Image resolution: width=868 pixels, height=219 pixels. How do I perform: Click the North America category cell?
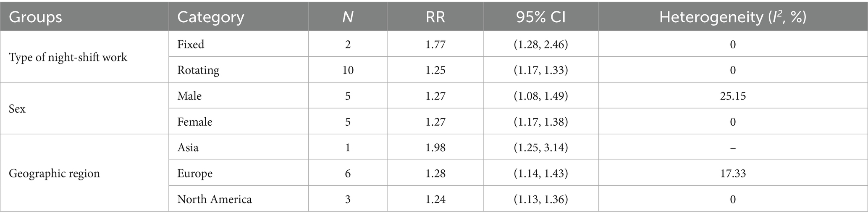(214, 199)
